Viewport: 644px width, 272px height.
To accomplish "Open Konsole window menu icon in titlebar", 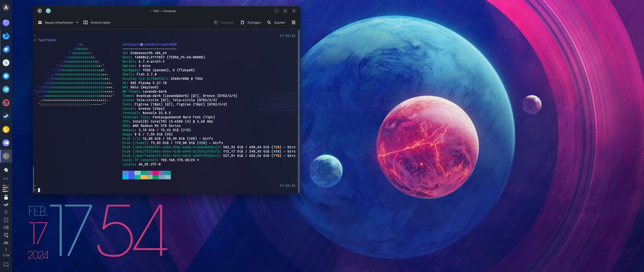I will click(40, 11).
